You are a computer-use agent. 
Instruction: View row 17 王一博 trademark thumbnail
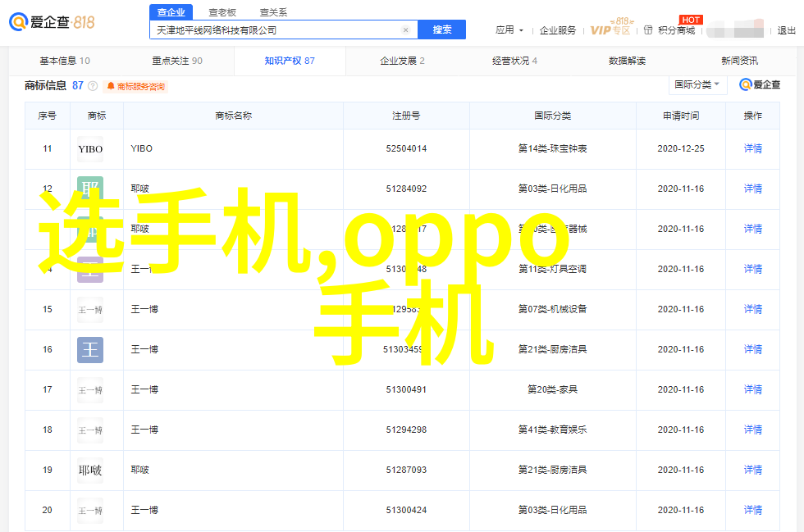pos(90,390)
